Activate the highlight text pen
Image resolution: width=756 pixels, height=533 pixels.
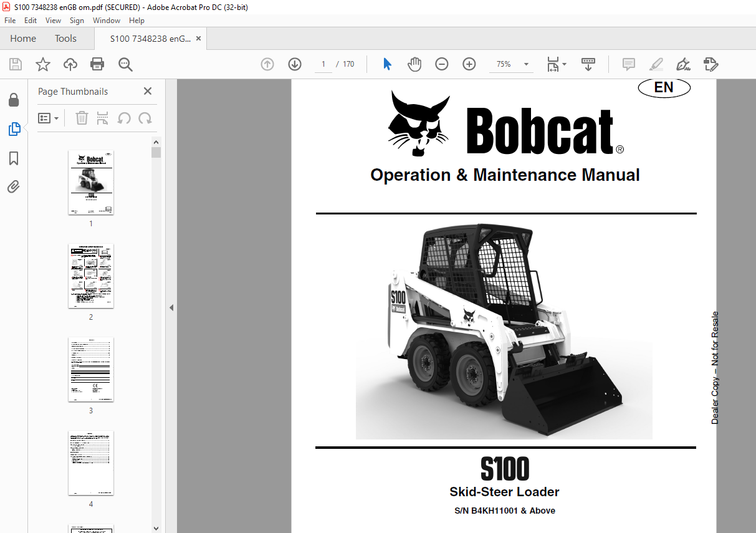656,64
